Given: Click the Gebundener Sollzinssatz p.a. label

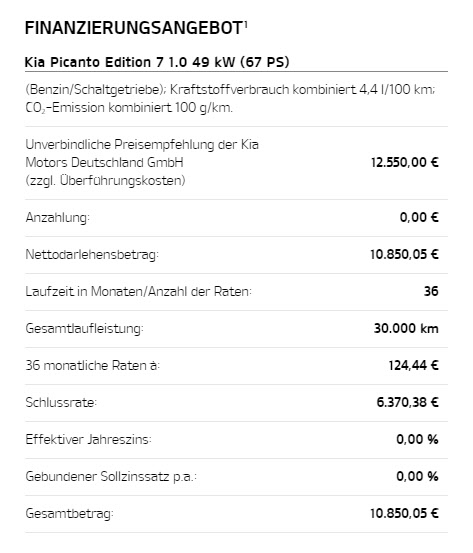Looking at the screenshot, I should 111,476.
